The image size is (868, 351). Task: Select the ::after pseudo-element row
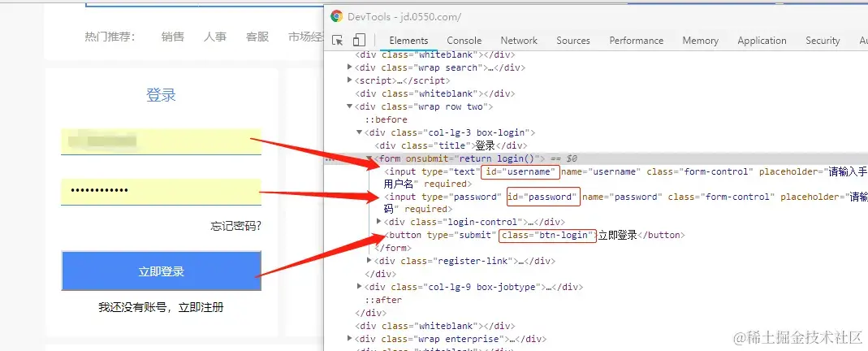click(383, 300)
